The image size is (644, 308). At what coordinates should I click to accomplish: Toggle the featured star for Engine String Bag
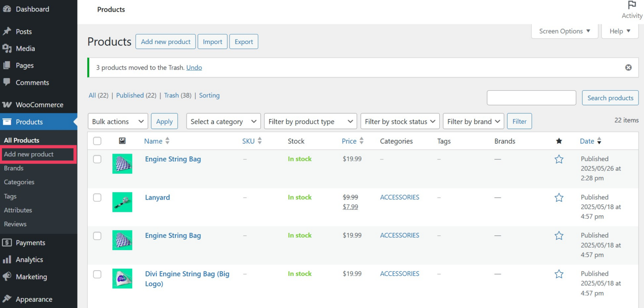pos(559,159)
